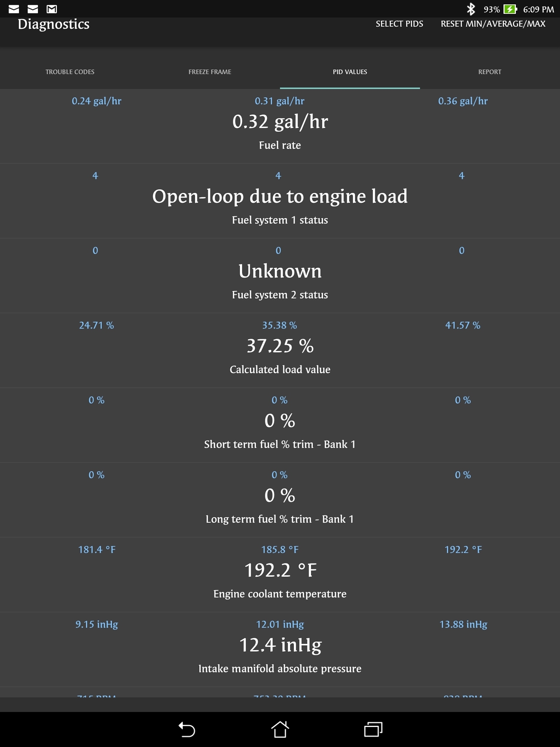The width and height of the screenshot is (560, 747).
Task: Tap Intake manifold absolute pressure value
Action: click(x=280, y=645)
